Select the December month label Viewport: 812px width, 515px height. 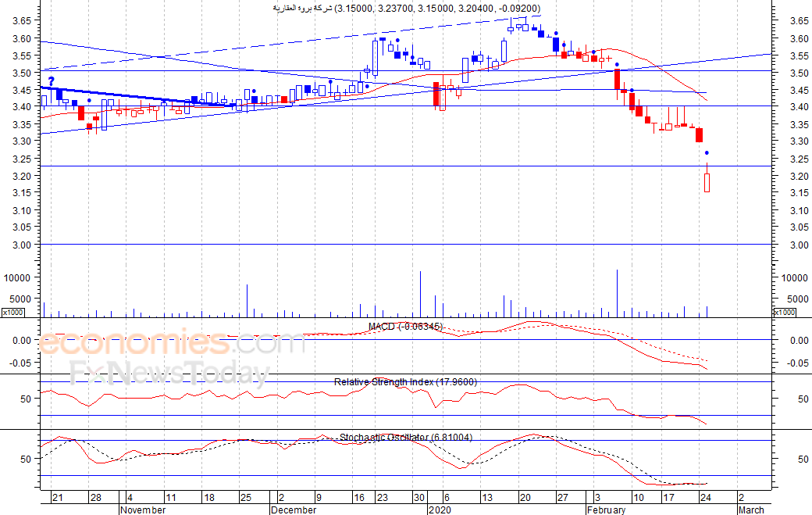click(x=294, y=510)
